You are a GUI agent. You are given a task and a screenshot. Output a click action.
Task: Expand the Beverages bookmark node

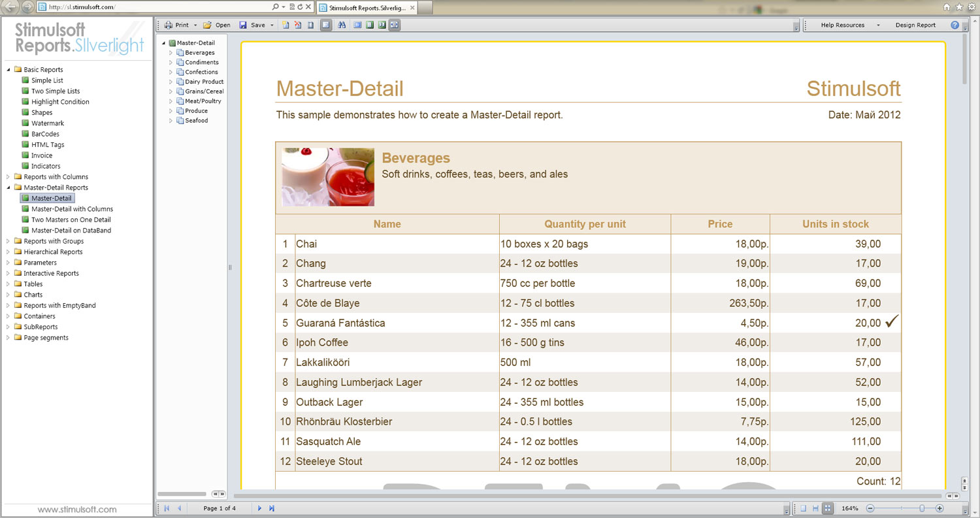171,53
